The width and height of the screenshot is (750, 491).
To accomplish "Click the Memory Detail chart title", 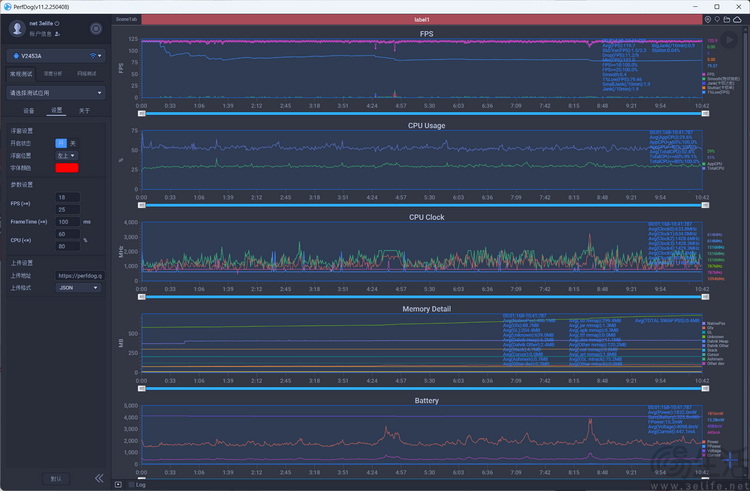I will click(426, 309).
